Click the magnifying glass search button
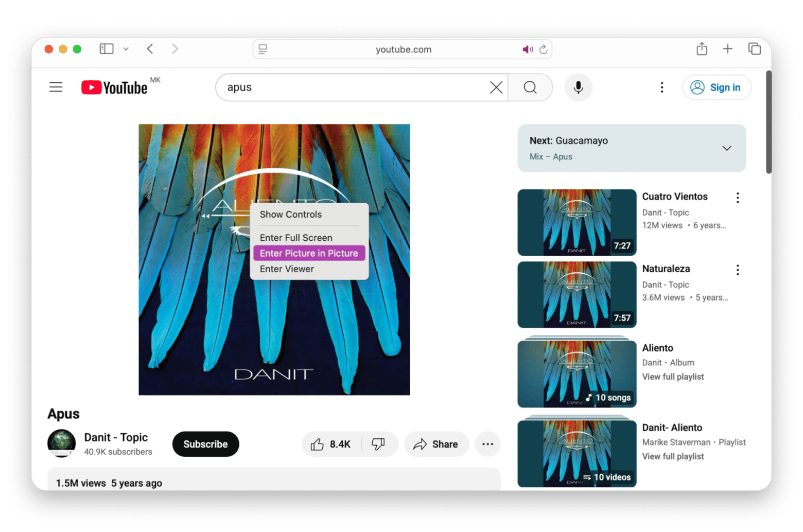This screenshot has height=532, width=803. 530,87
